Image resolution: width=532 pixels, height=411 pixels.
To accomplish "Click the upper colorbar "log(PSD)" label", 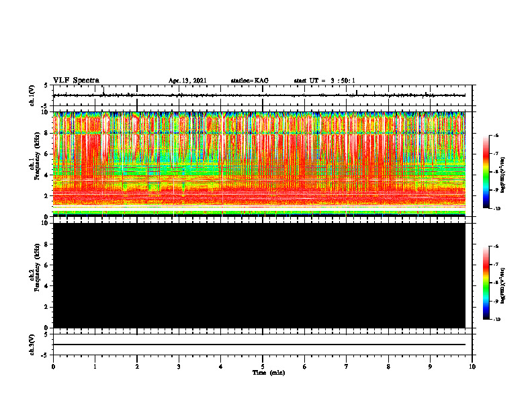I will [x=503, y=175].
